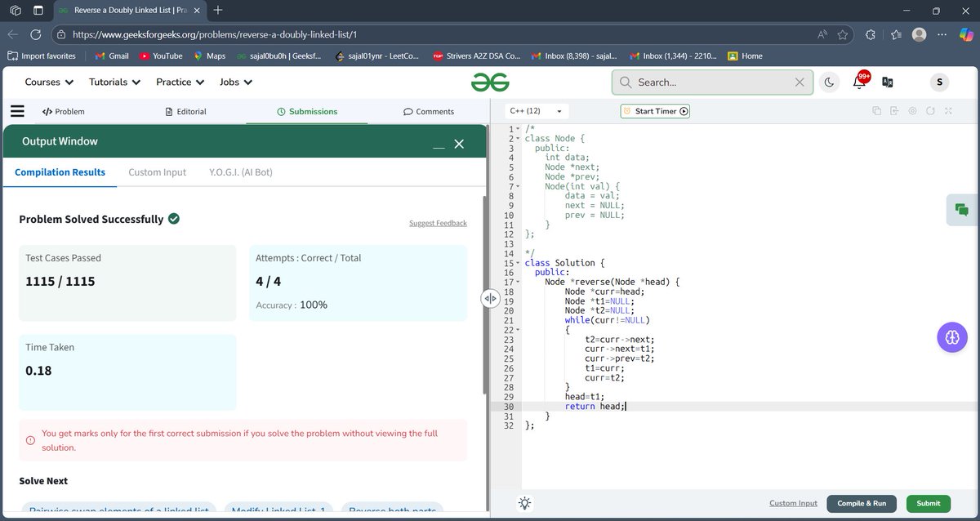Open the Gmail bookmark

coord(111,56)
